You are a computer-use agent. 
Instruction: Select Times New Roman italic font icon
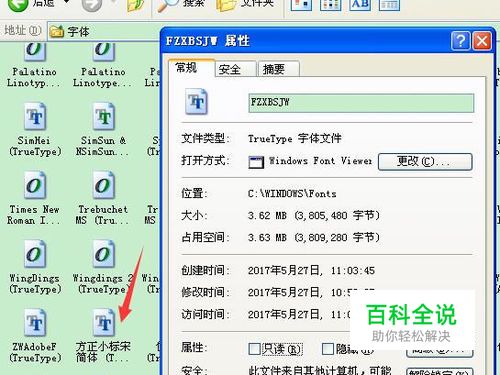pyautogui.click(x=35, y=185)
